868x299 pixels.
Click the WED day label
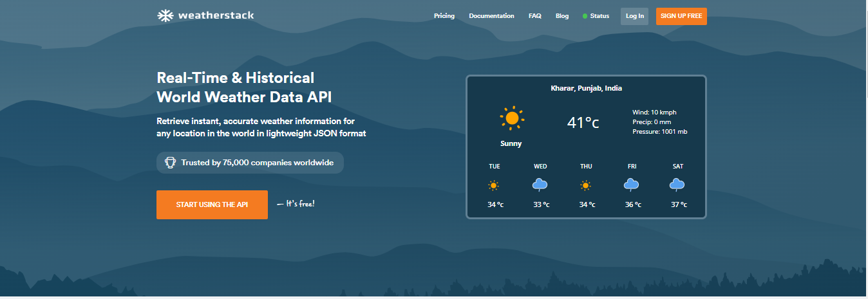(540, 167)
